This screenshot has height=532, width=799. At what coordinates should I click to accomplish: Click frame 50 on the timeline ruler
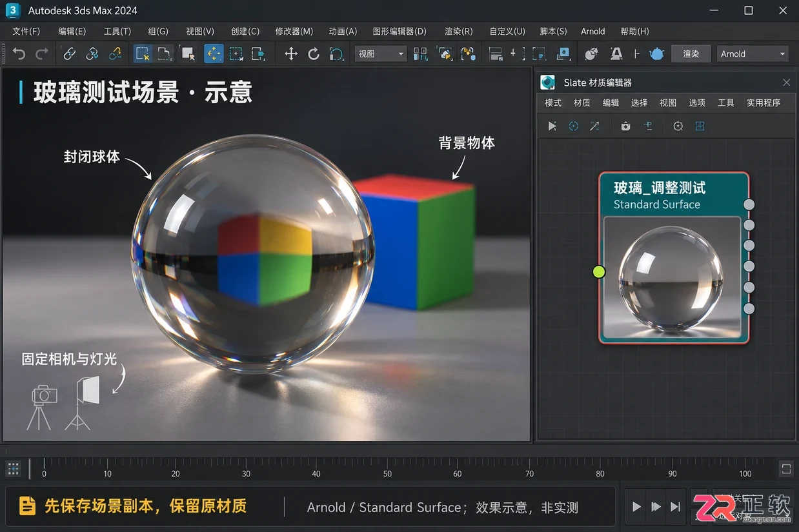point(387,473)
